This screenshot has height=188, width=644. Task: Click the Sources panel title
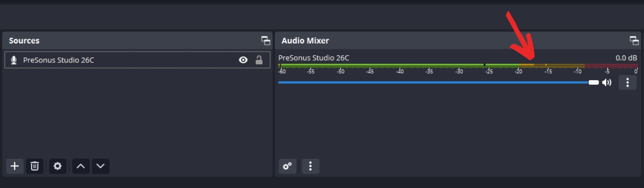(x=24, y=41)
